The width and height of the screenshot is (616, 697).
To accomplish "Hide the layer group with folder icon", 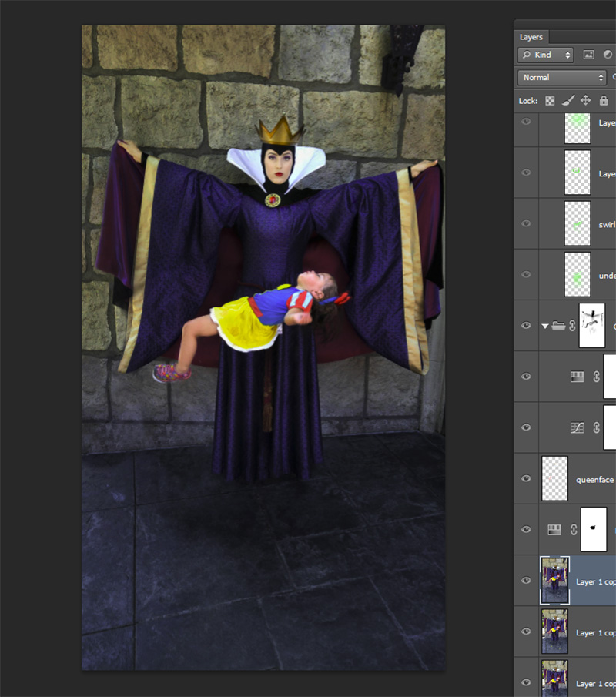I will [x=526, y=326].
